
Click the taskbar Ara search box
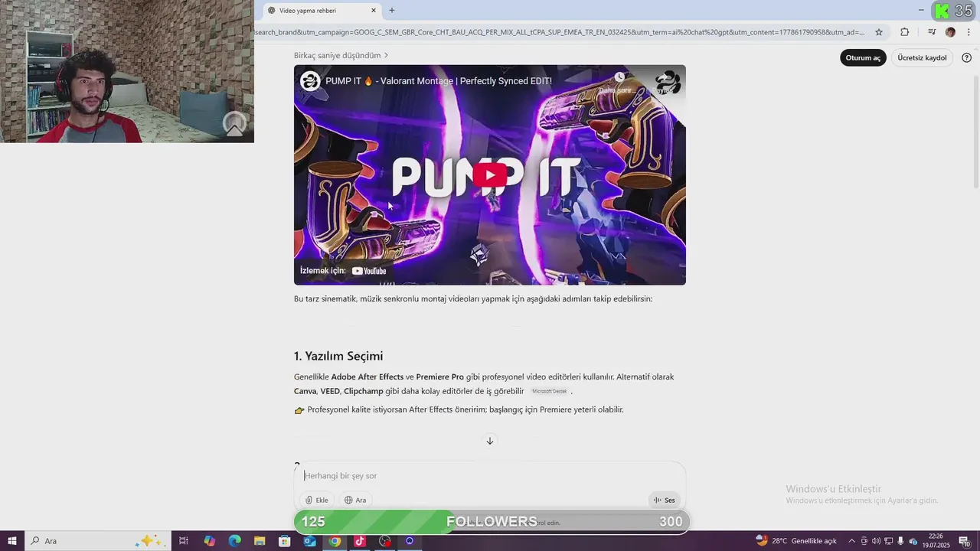pyautogui.click(x=97, y=541)
